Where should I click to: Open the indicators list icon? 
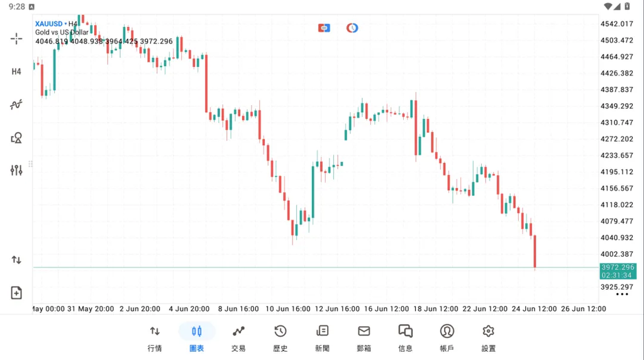[x=16, y=104]
